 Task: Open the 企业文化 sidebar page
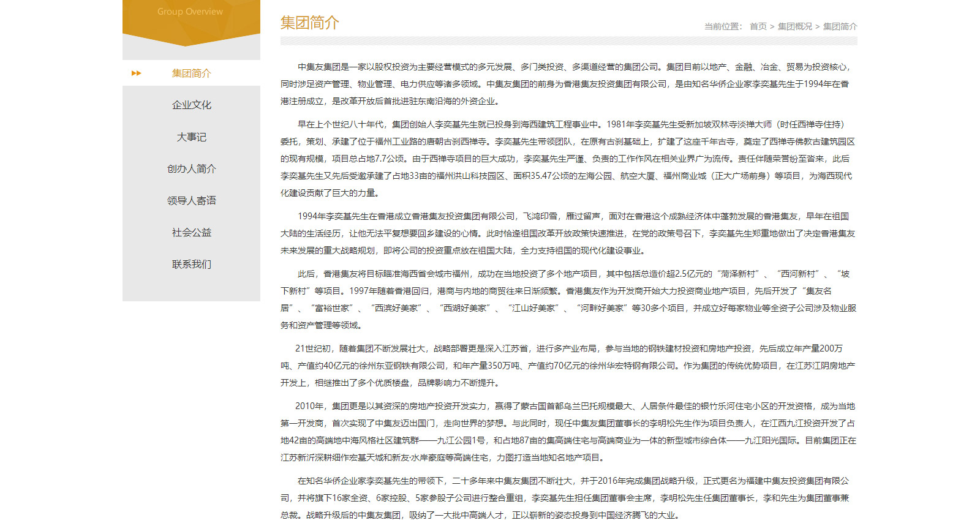pos(191,105)
